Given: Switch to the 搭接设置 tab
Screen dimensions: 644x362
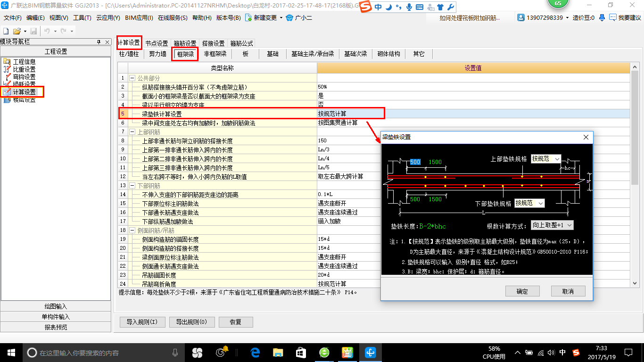Looking at the screenshot, I should [213, 43].
